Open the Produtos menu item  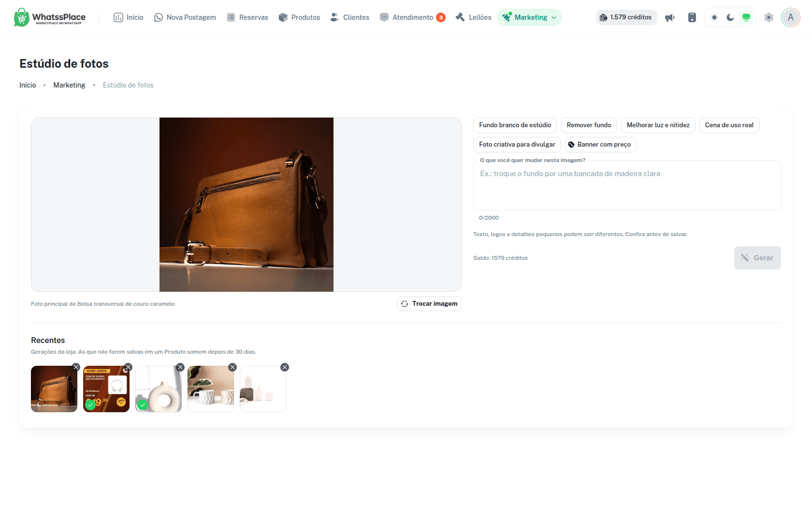click(299, 17)
